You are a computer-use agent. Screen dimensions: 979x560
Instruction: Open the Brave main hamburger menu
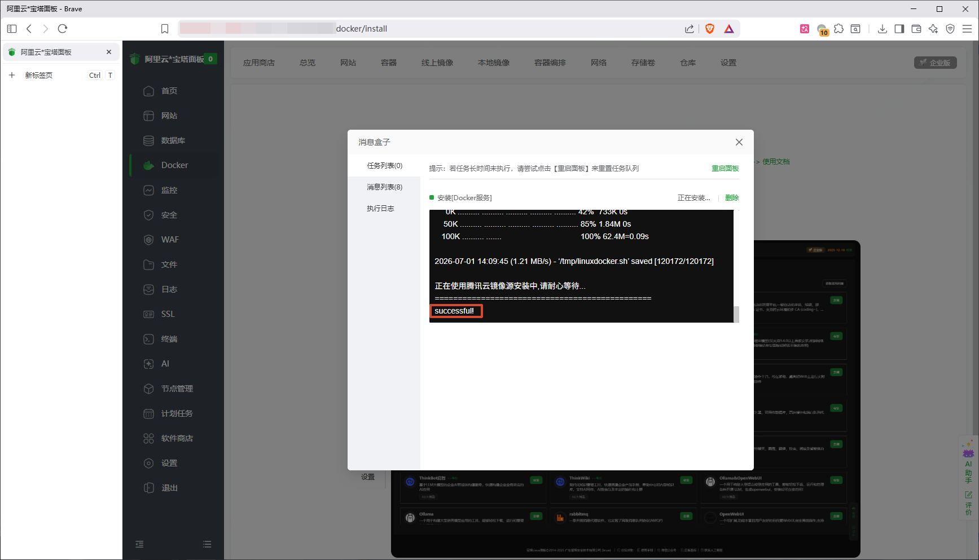(x=967, y=29)
